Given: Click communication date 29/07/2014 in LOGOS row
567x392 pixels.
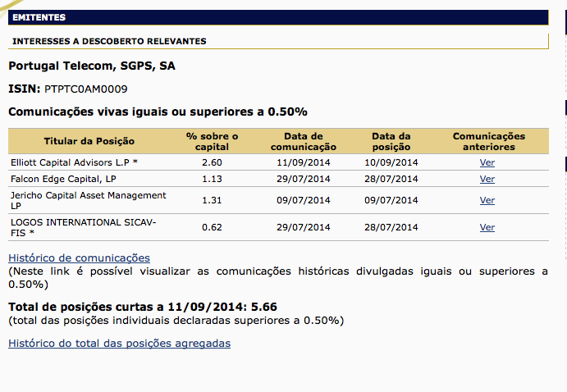Looking at the screenshot, I should (304, 227).
